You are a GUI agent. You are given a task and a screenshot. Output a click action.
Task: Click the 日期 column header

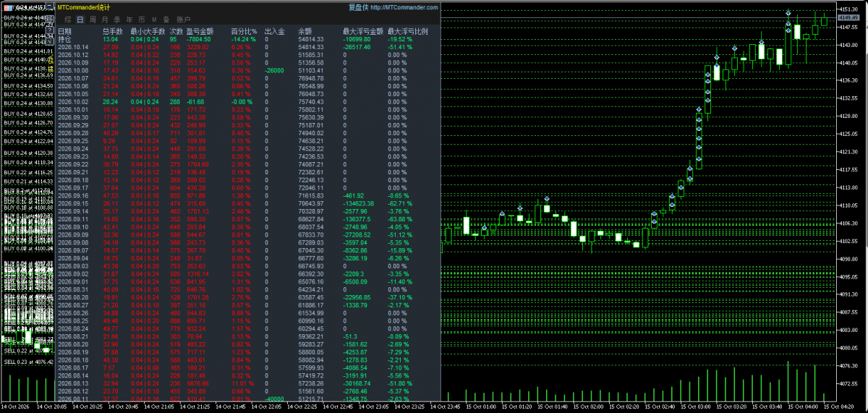click(64, 32)
